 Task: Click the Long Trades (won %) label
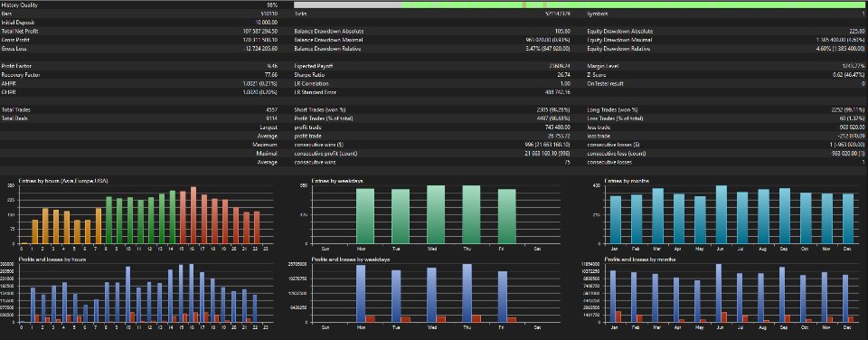tap(612, 109)
